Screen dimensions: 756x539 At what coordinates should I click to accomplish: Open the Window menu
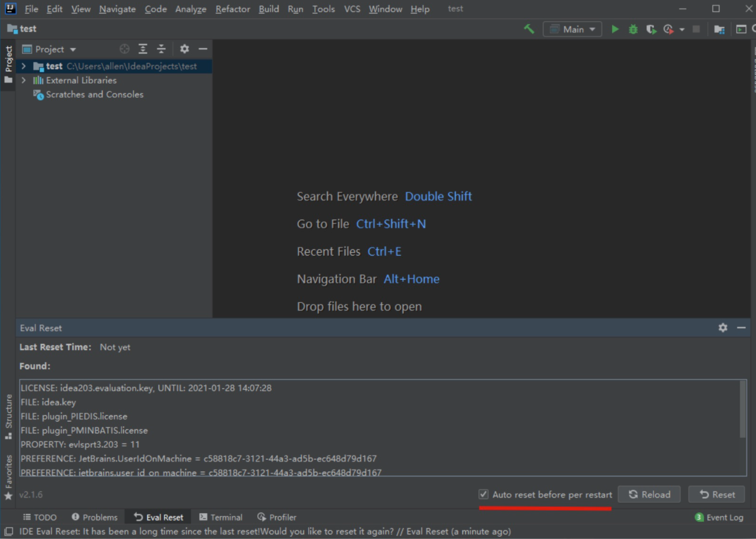click(x=385, y=9)
